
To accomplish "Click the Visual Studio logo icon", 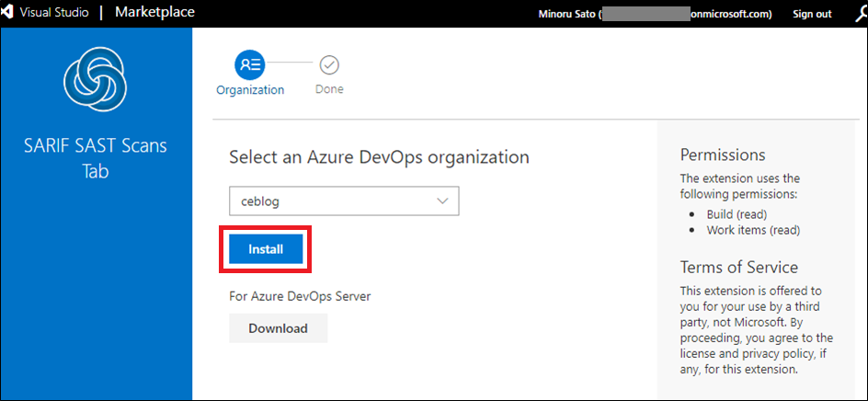I will (x=6, y=13).
